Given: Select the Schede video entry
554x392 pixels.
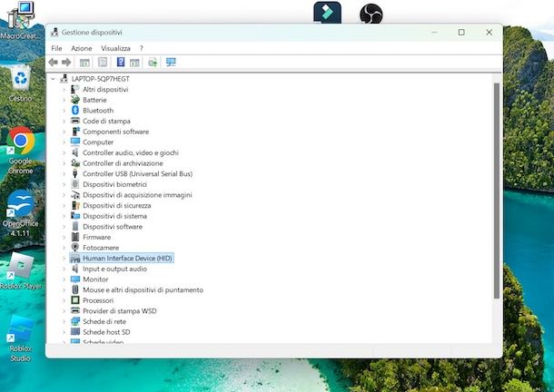Looking at the screenshot, I should 103,341.
